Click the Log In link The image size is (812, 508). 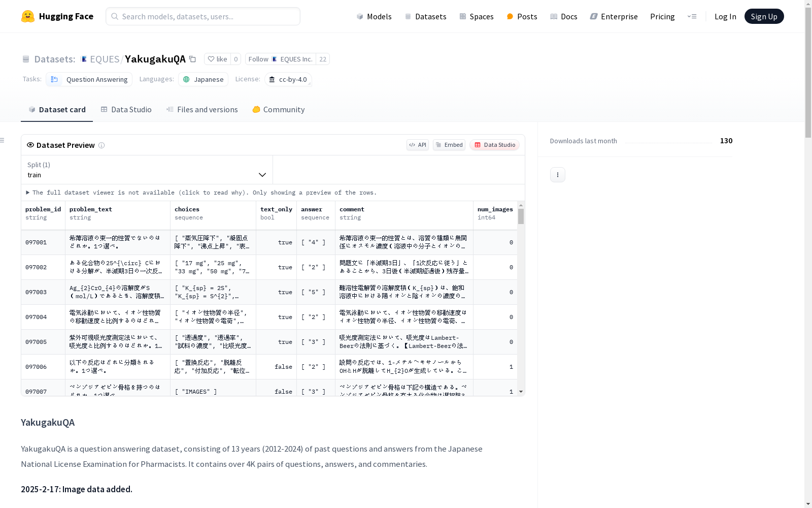725,16
